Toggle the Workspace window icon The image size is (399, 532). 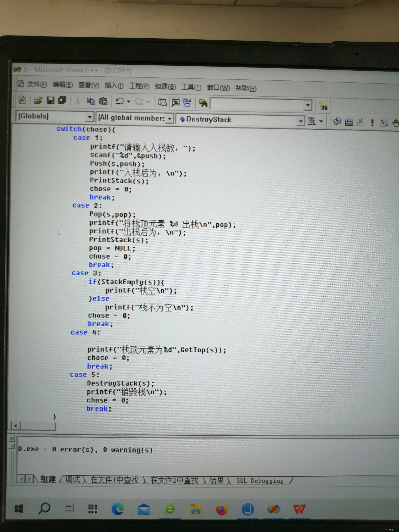(163, 102)
